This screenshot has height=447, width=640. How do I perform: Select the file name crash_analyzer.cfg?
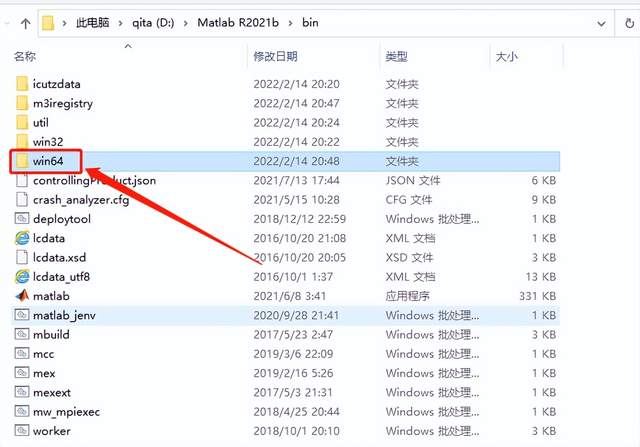click(81, 200)
